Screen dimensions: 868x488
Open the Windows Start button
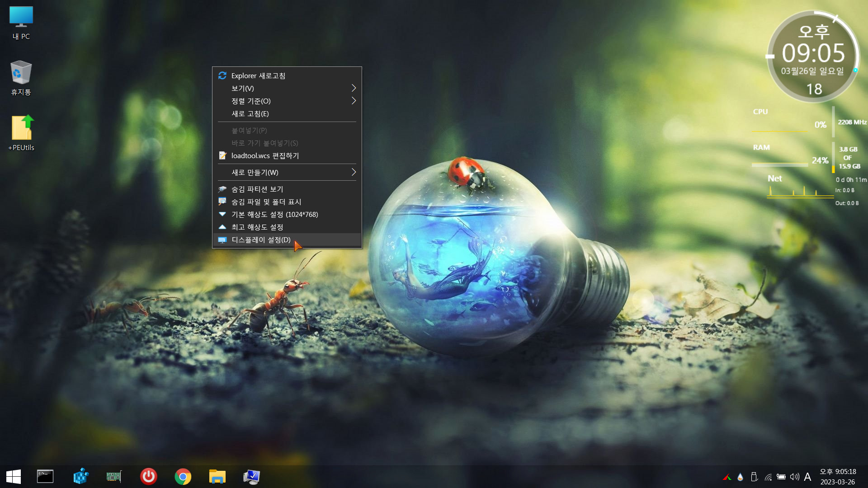tap(14, 476)
